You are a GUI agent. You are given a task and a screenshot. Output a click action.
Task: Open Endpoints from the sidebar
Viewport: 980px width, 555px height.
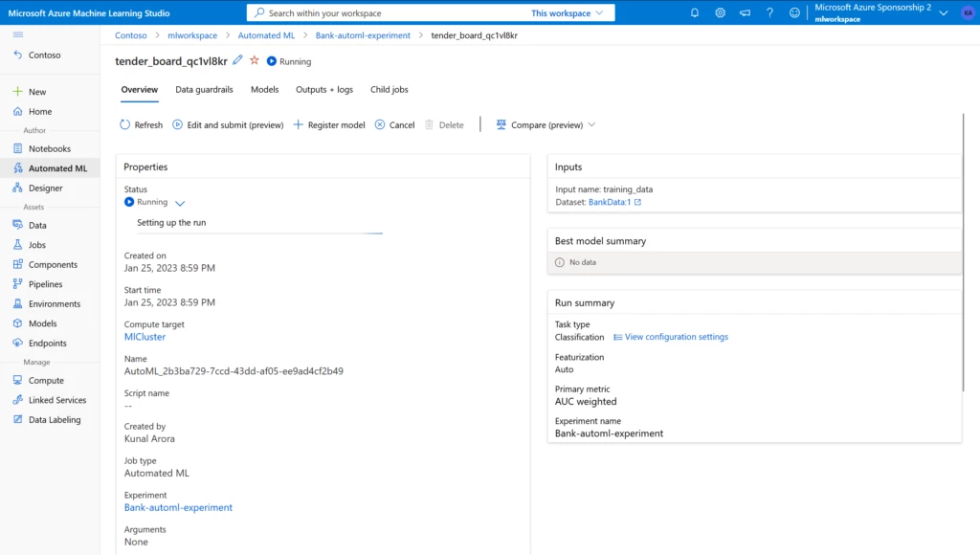[x=45, y=343]
